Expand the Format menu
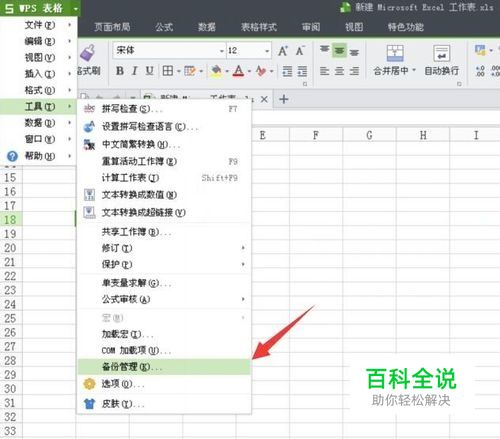 coord(39,90)
